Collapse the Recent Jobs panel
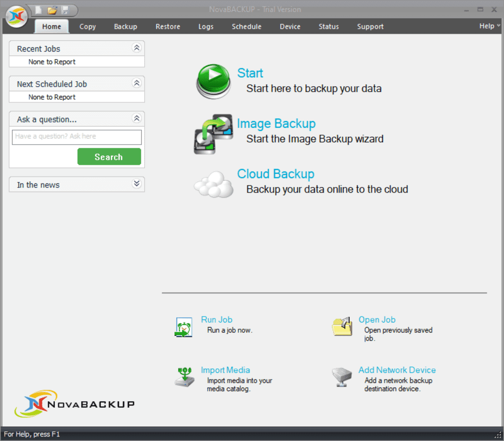 tap(137, 48)
